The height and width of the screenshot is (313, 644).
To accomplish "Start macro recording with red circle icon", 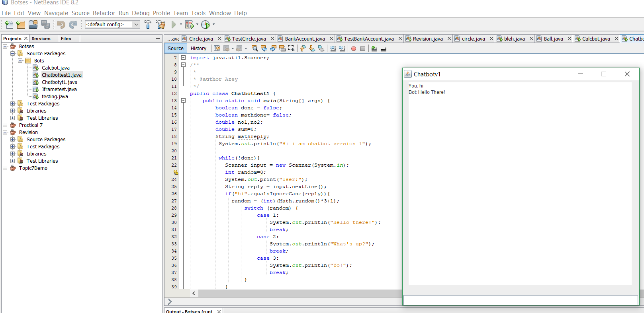I will [x=353, y=49].
